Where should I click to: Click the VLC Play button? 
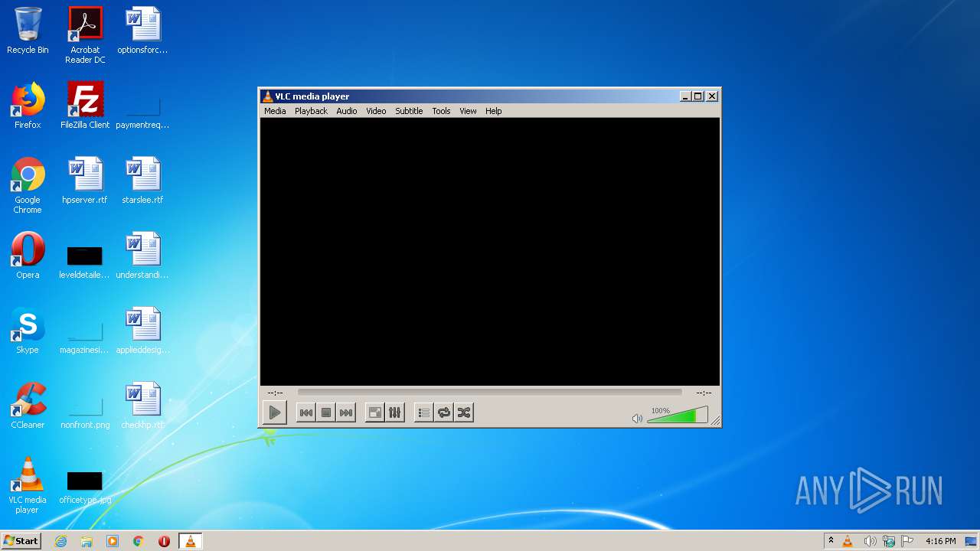coord(274,412)
